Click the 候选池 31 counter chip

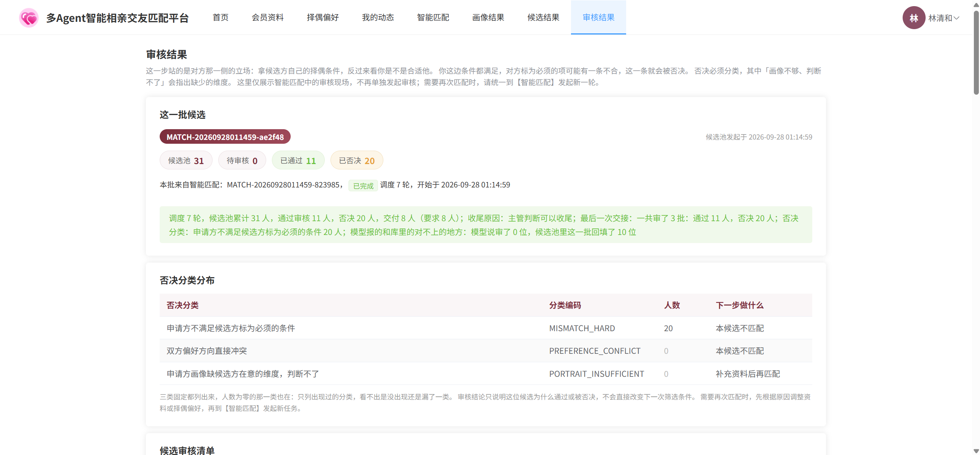(x=186, y=160)
